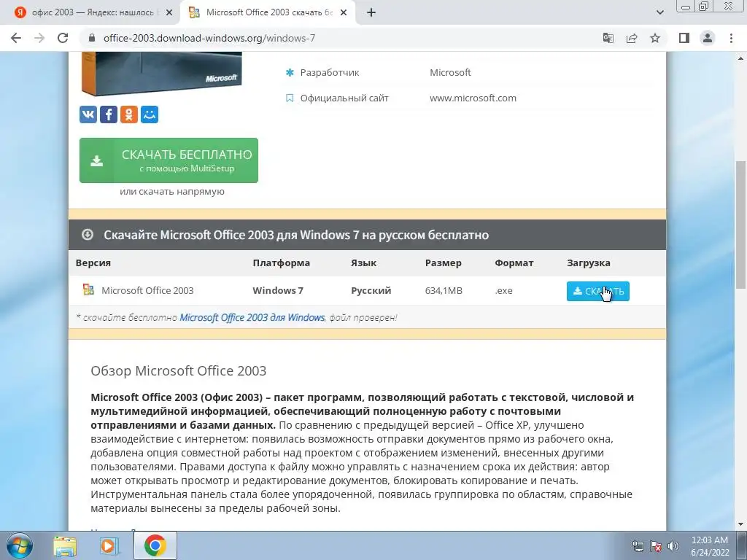This screenshot has height=560, width=747.
Task: Follow the 'или скачать напрямую' link
Action: [172, 192]
